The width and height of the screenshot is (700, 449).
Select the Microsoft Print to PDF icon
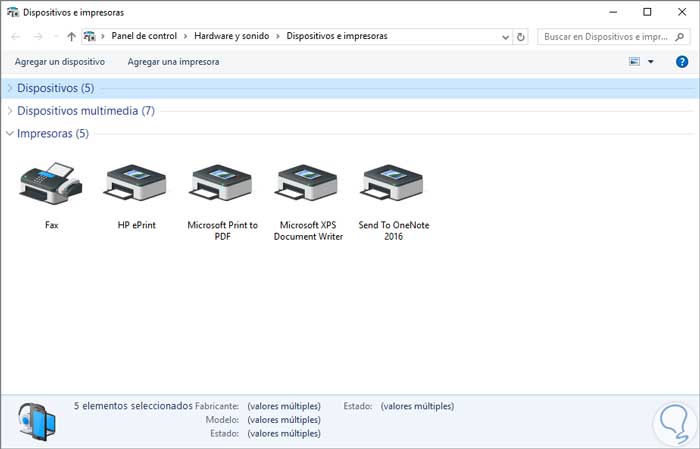click(x=221, y=182)
